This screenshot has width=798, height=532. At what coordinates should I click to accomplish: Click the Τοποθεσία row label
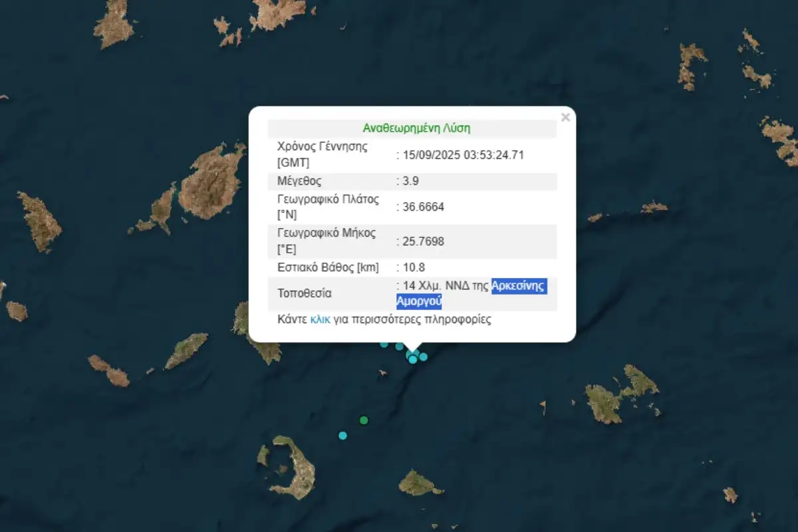coord(304,293)
